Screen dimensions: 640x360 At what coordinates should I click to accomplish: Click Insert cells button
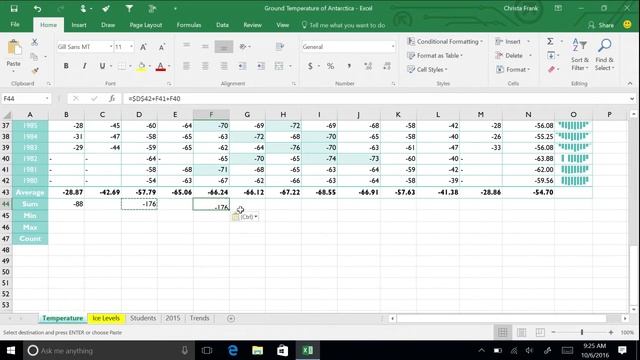point(508,42)
